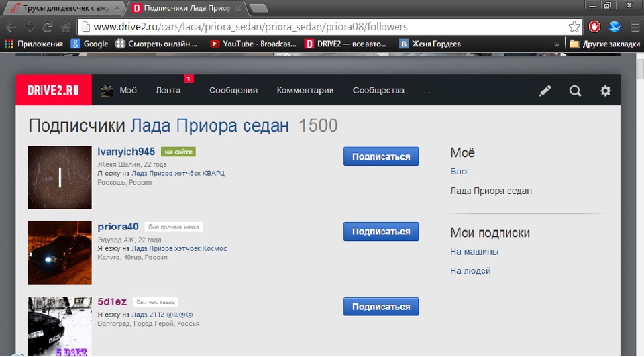Open the Приложения apps shortcut
Image resolution: width=644 pixels, height=357 pixels.
click(x=34, y=44)
